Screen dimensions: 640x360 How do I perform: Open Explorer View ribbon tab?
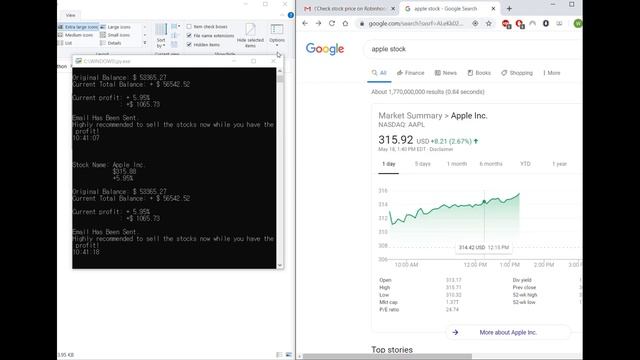[71, 15]
